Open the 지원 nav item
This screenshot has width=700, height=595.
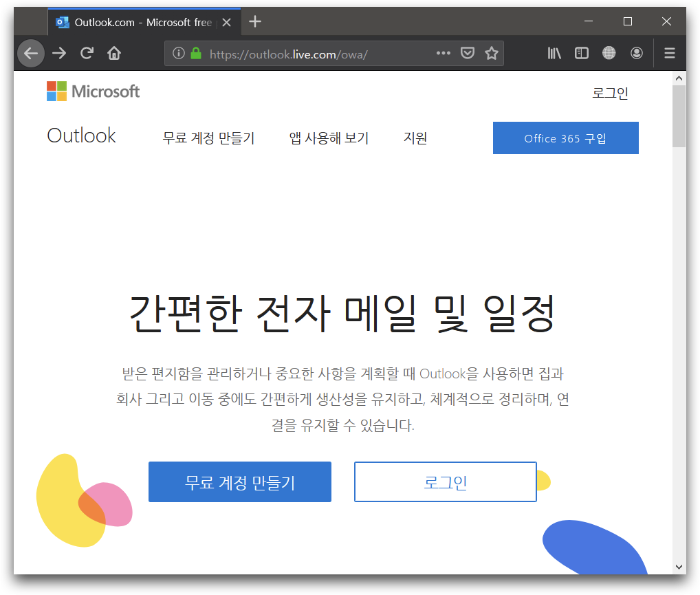click(x=415, y=138)
